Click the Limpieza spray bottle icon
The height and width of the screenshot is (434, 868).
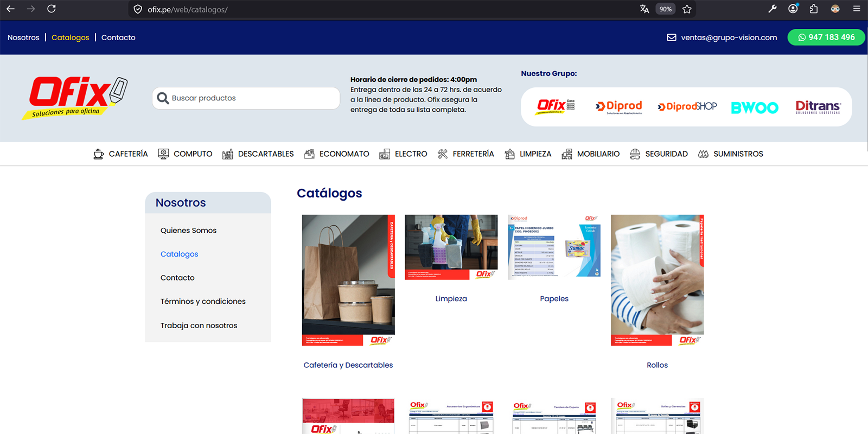point(509,154)
